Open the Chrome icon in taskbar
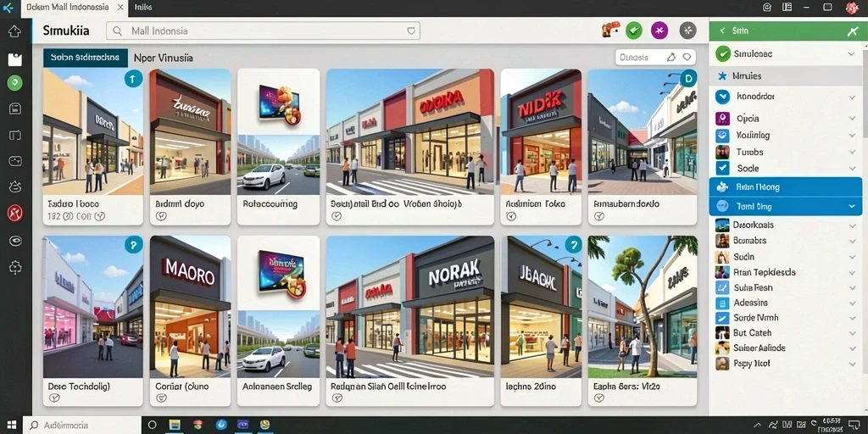The height and width of the screenshot is (434, 868). tap(198, 426)
